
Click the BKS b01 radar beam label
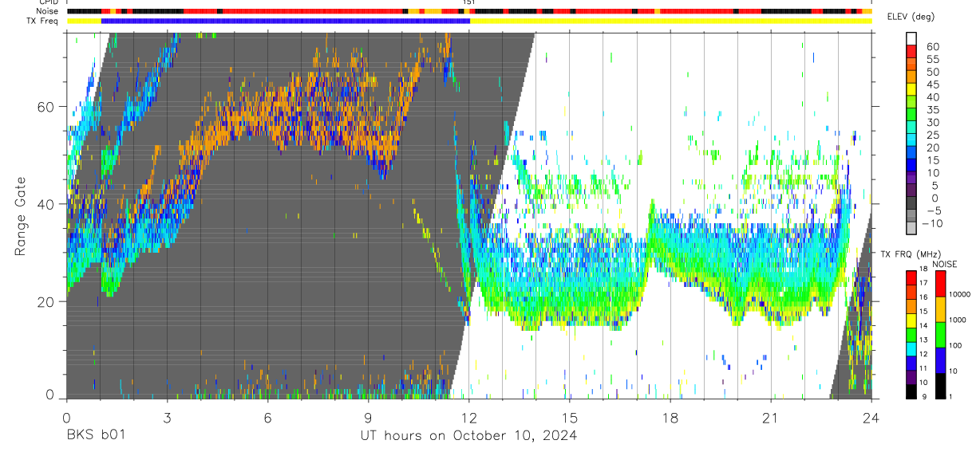coord(95,435)
